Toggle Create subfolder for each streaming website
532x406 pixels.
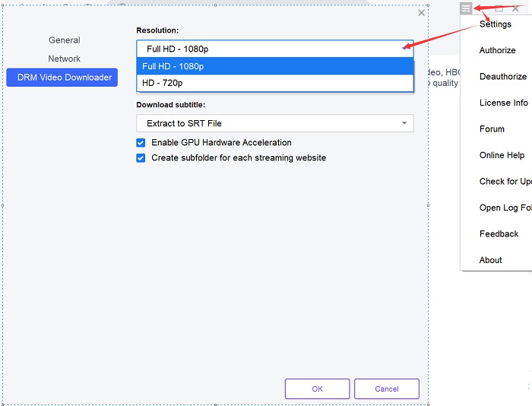click(141, 158)
